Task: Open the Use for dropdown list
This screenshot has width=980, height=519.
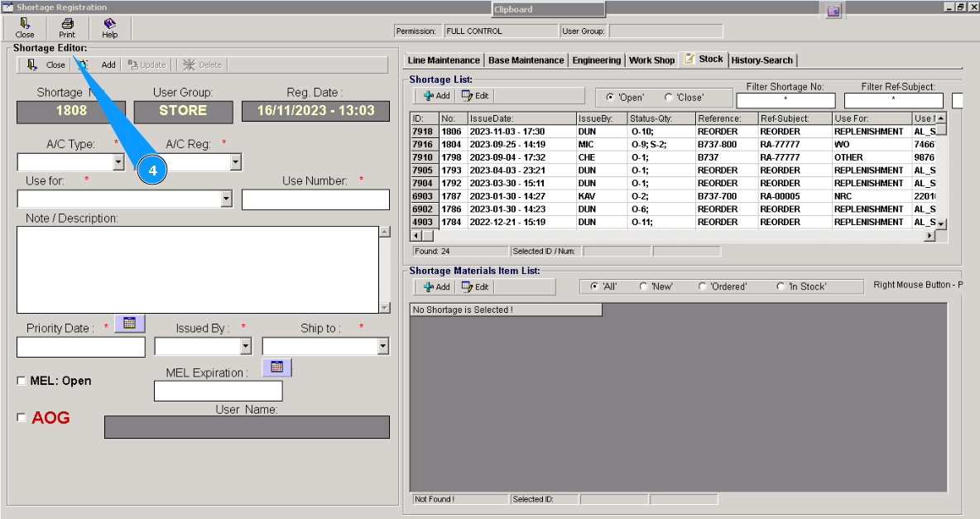Action: pyautogui.click(x=226, y=199)
